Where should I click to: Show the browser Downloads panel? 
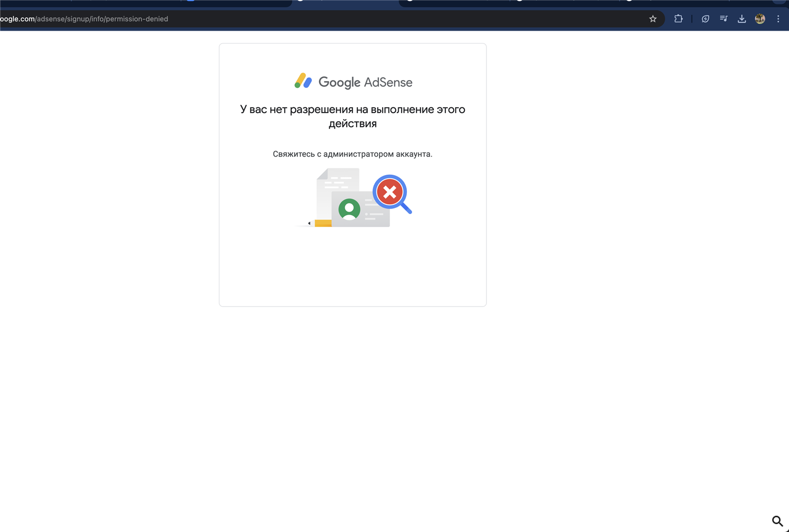pos(742,19)
